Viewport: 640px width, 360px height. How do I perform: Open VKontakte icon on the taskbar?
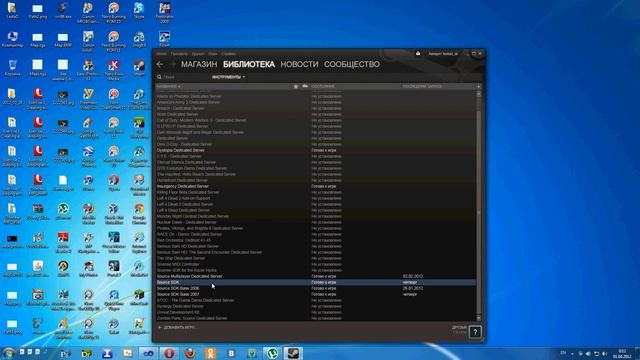click(x=231, y=353)
